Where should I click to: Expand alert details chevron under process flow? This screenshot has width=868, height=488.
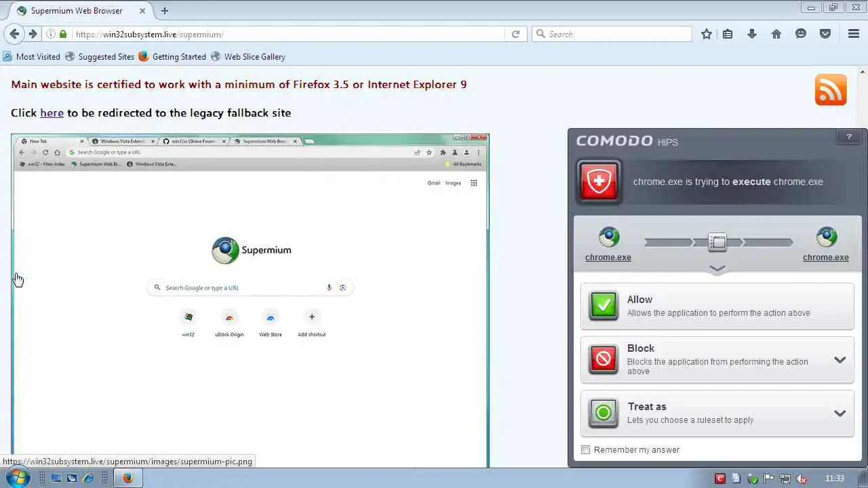click(x=717, y=269)
